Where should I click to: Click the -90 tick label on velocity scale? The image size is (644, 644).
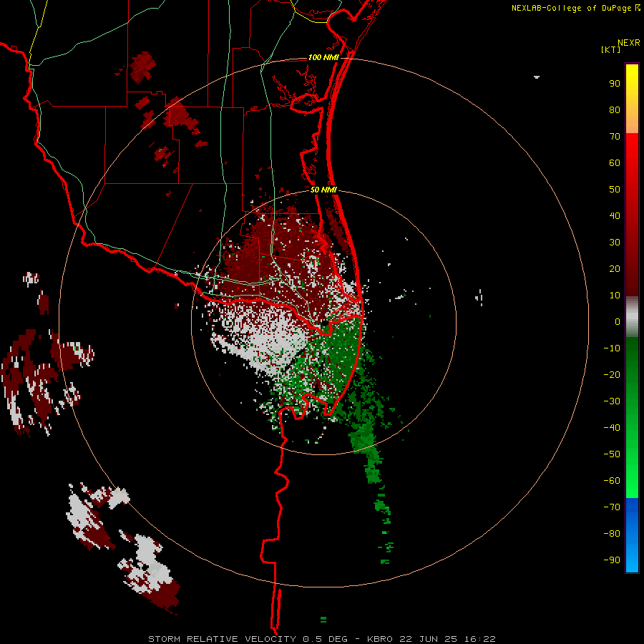[612, 560]
